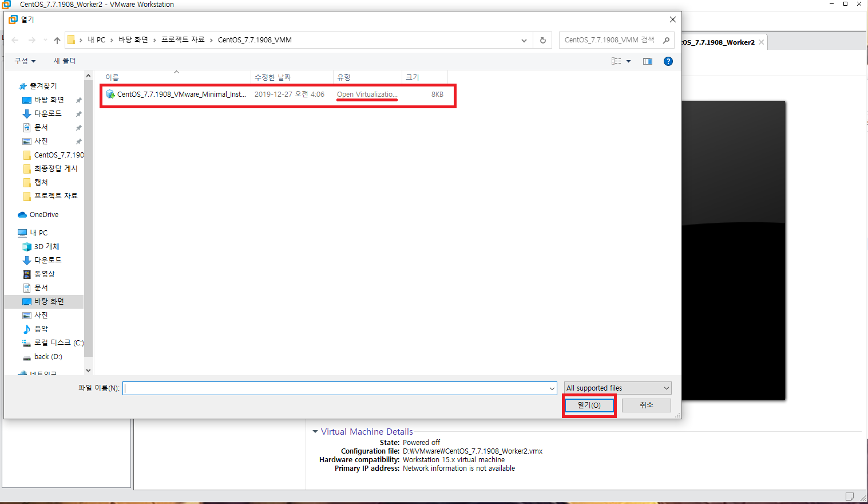868x504 pixels.
Task: Open 다운로드 under 내 PC
Action: click(x=47, y=260)
